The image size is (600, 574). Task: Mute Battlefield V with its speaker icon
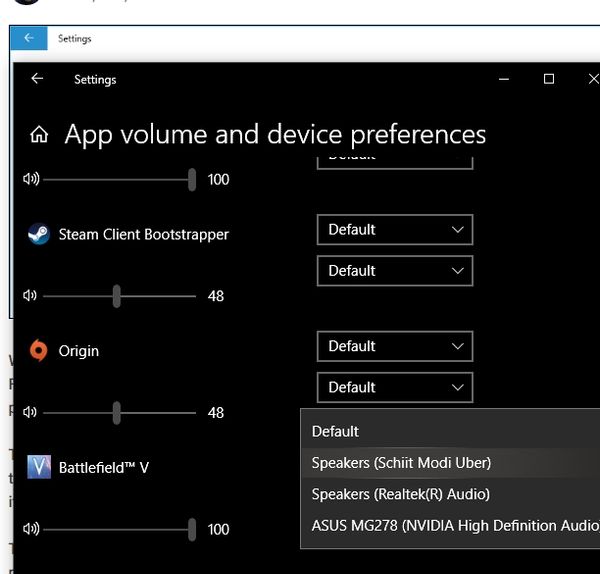click(x=30, y=529)
